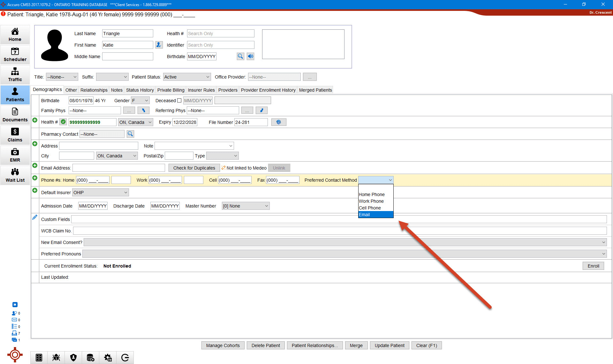Viewport: 613px width, 364px height.
Task: Select Cell Phone in contact method list
Action: pyautogui.click(x=370, y=208)
